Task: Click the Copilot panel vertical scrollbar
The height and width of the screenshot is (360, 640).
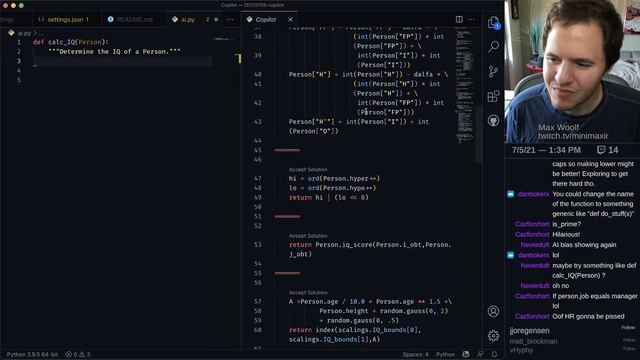Action: 478,135
